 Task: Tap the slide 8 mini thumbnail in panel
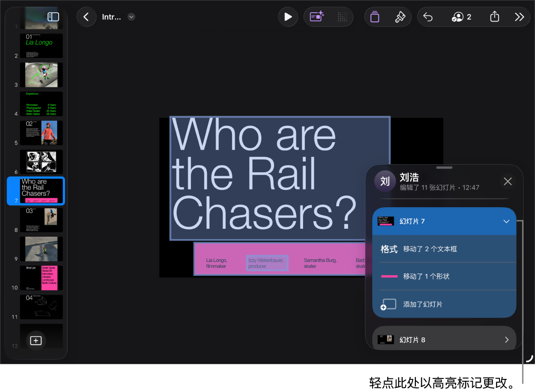[385, 340]
